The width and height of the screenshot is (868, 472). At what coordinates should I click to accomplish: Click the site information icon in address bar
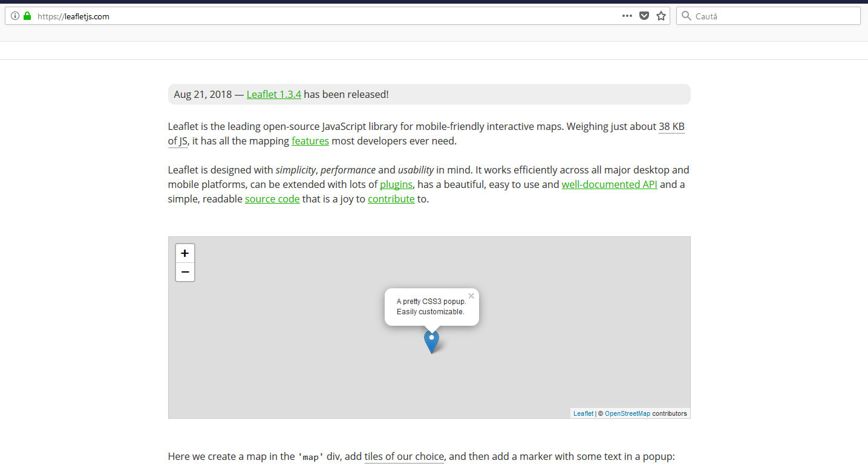pyautogui.click(x=15, y=16)
